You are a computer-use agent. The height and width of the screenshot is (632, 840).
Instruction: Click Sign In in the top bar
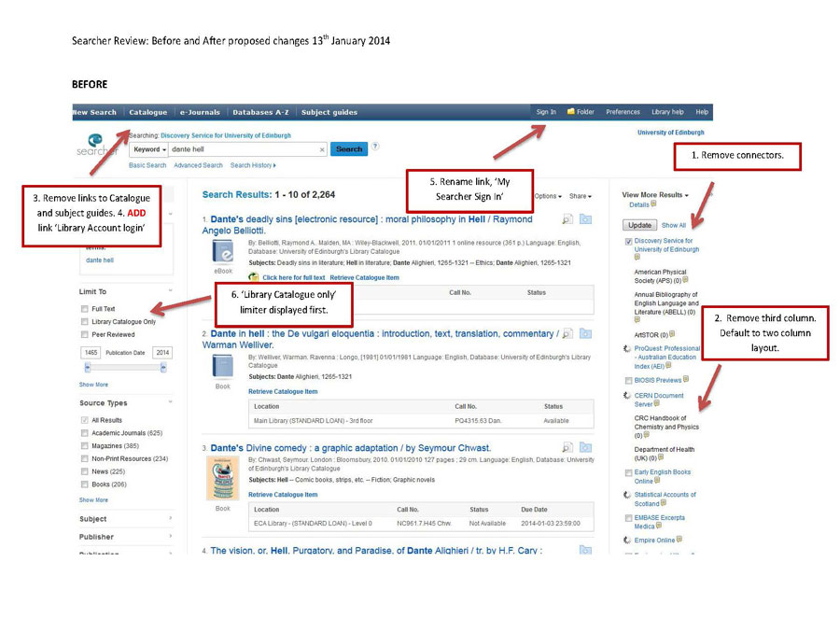pyautogui.click(x=546, y=111)
